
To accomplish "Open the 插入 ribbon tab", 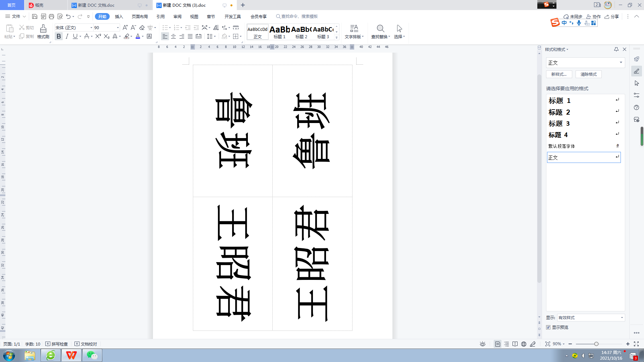I will 119,16.
